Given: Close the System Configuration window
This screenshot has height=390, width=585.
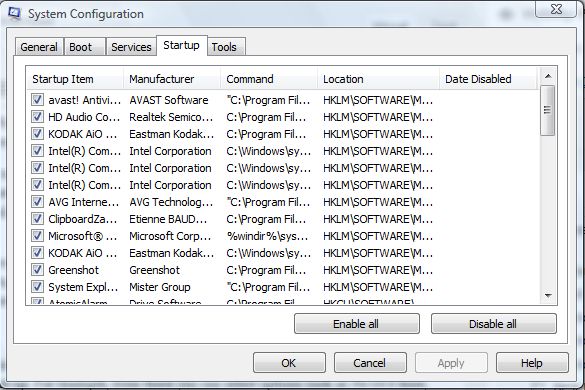Looking at the screenshot, I should click(556, 9).
